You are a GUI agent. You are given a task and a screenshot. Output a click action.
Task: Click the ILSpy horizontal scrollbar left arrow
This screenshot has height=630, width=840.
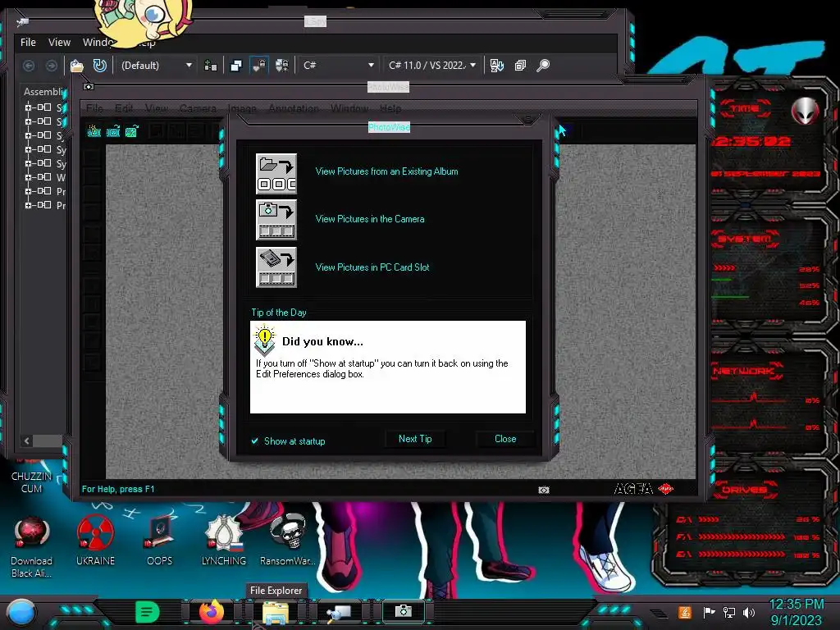[x=27, y=441]
